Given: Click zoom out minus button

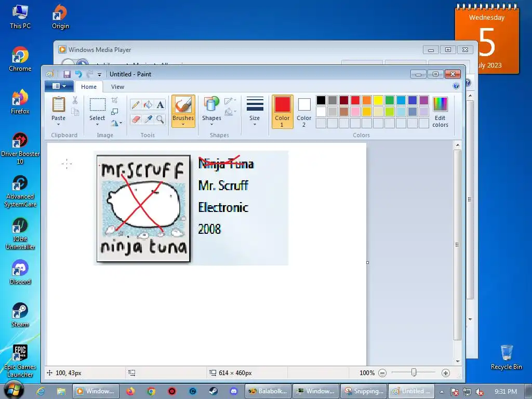Looking at the screenshot, I should [382, 373].
